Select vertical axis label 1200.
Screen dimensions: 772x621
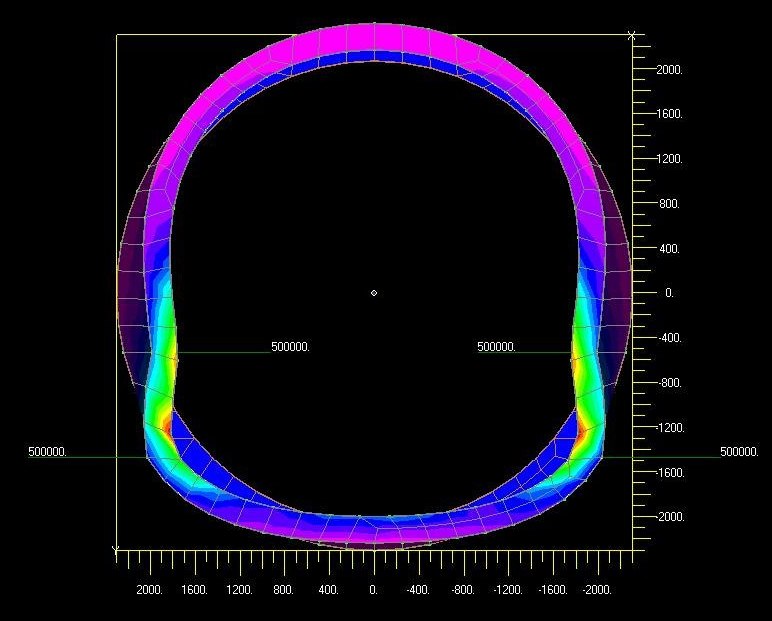669,159
